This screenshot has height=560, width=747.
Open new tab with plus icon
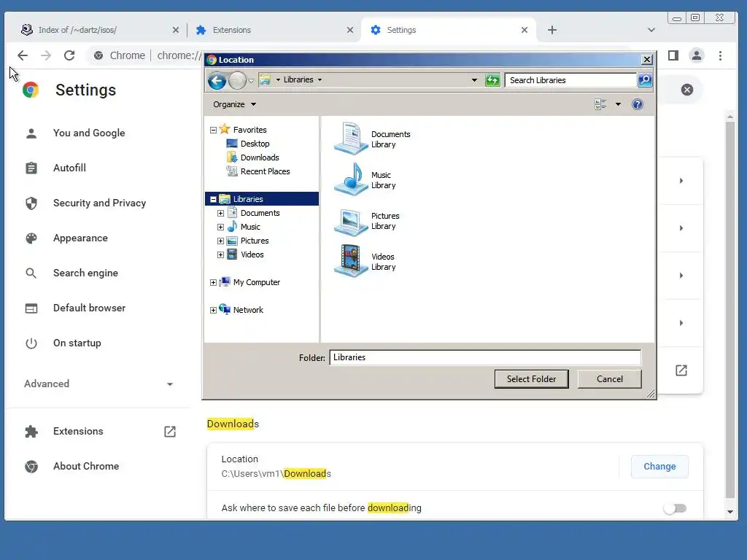click(x=552, y=30)
